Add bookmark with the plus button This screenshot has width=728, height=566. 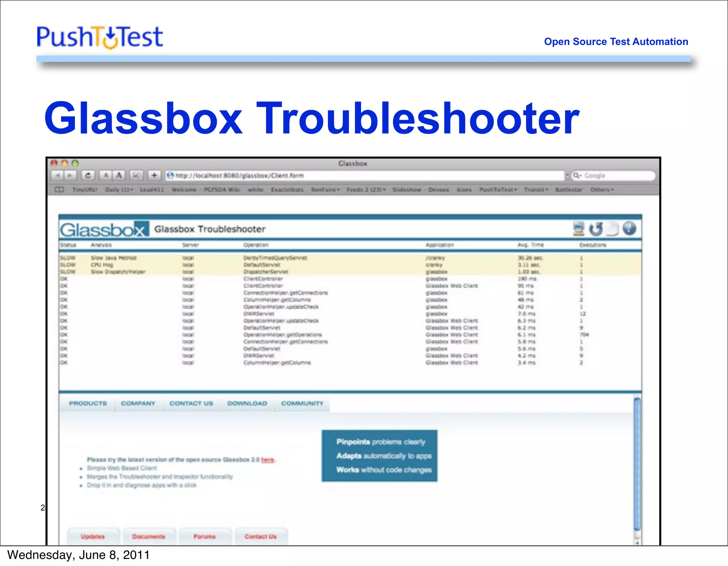[154, 176]
